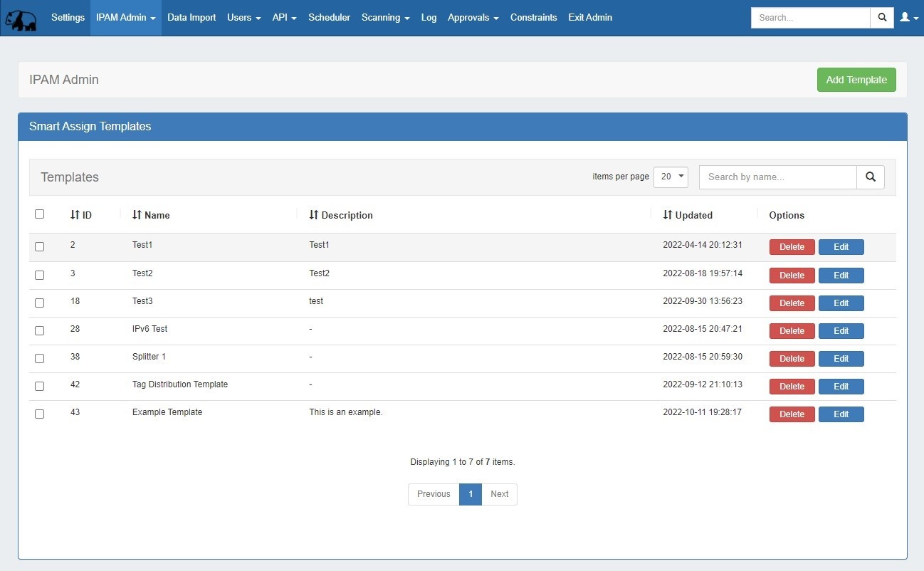Open the Scheduler menu item
The height and width of the screenshot is (571, 924).
[329, 18]
